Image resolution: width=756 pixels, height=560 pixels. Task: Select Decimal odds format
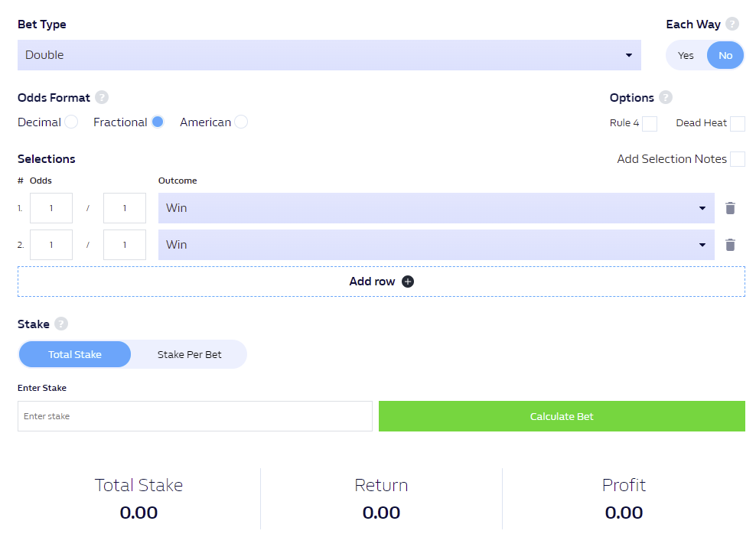[71, 122]
